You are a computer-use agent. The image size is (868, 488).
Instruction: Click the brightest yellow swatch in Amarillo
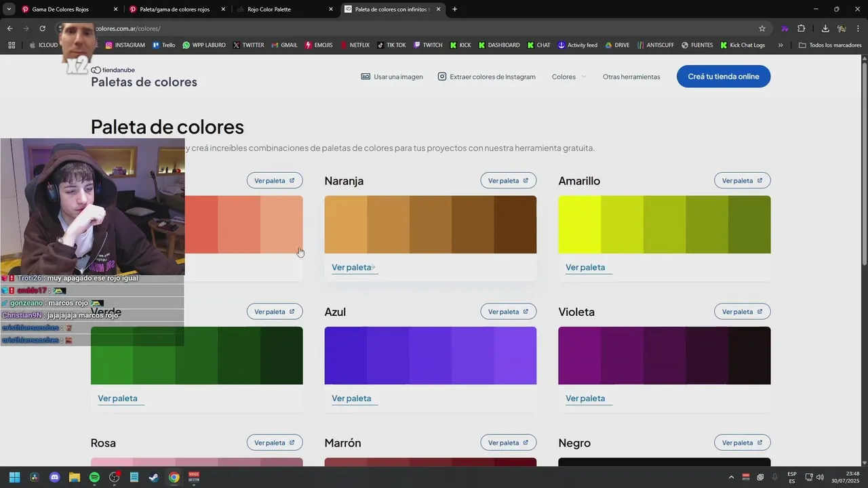(x=579, y=224)
